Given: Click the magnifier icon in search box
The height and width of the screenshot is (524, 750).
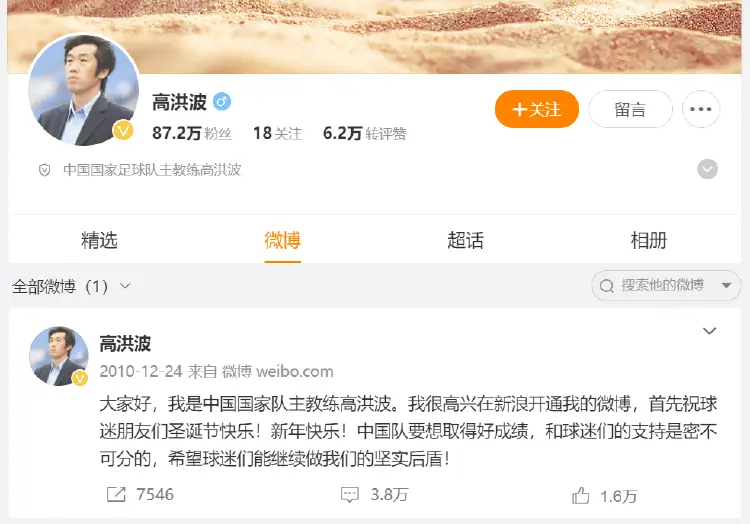Looking at the screenshot, I should pos(606,286).
